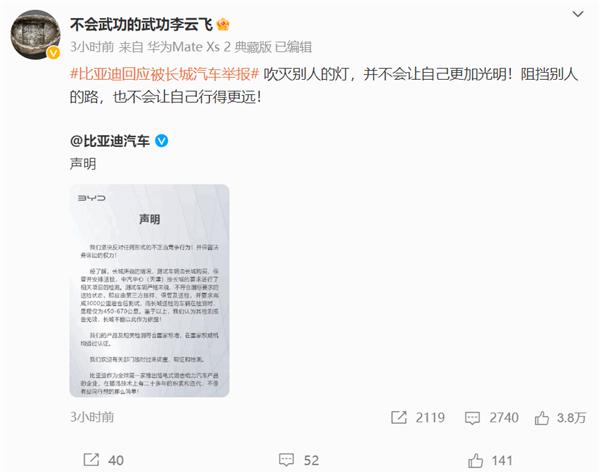Click the 已编辑 edited label
600x474 pixels.
[x=293, y=47]
